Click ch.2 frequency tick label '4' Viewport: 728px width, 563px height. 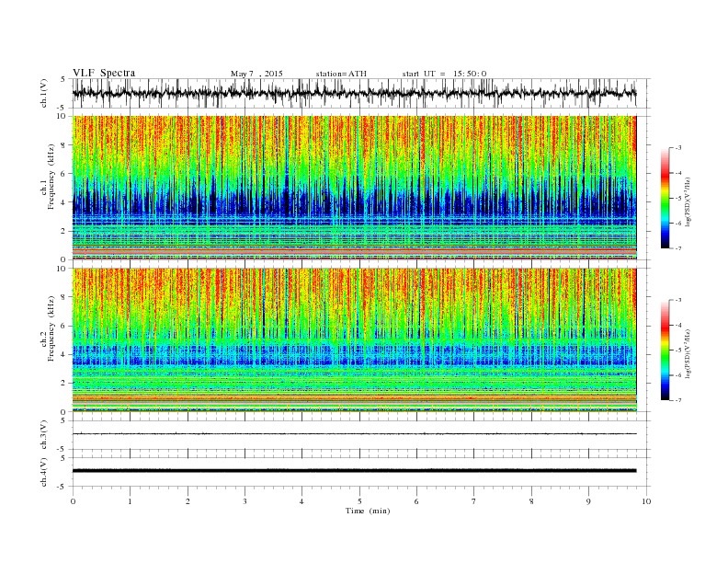(x=63, y=355)
